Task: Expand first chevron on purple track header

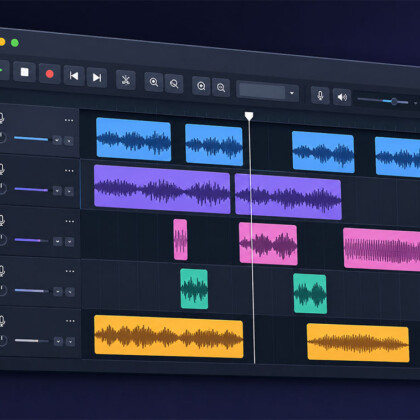Action: click(57, 191)
